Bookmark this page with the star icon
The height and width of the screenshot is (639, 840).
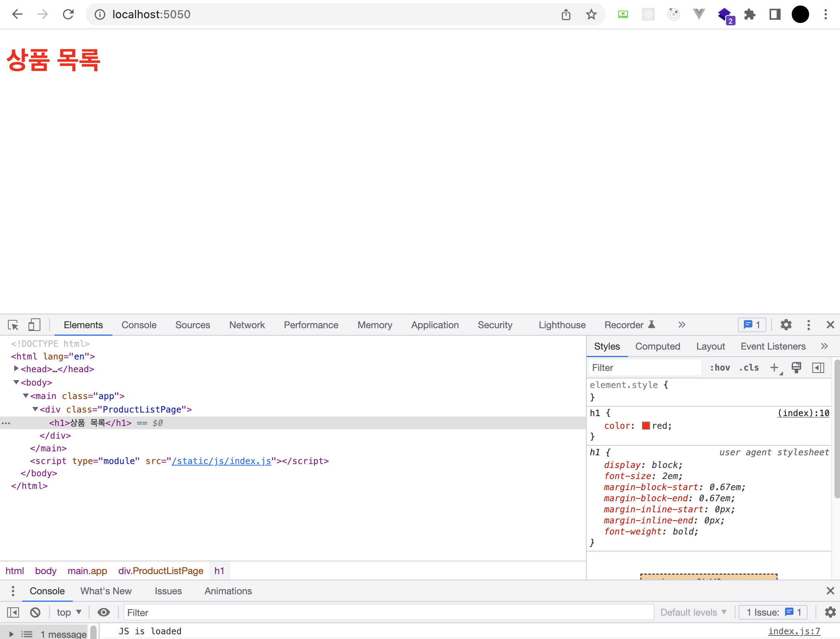coord(591,15)
